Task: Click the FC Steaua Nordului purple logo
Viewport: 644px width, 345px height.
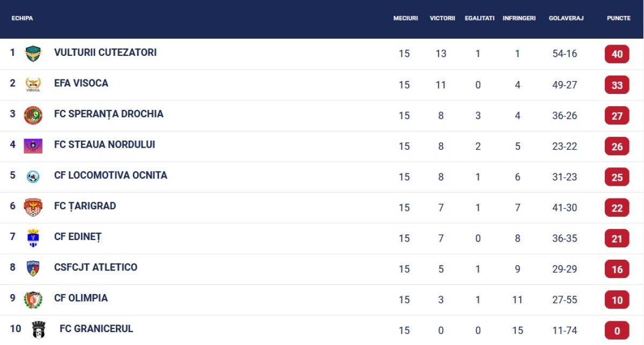Action: [33, 145]
